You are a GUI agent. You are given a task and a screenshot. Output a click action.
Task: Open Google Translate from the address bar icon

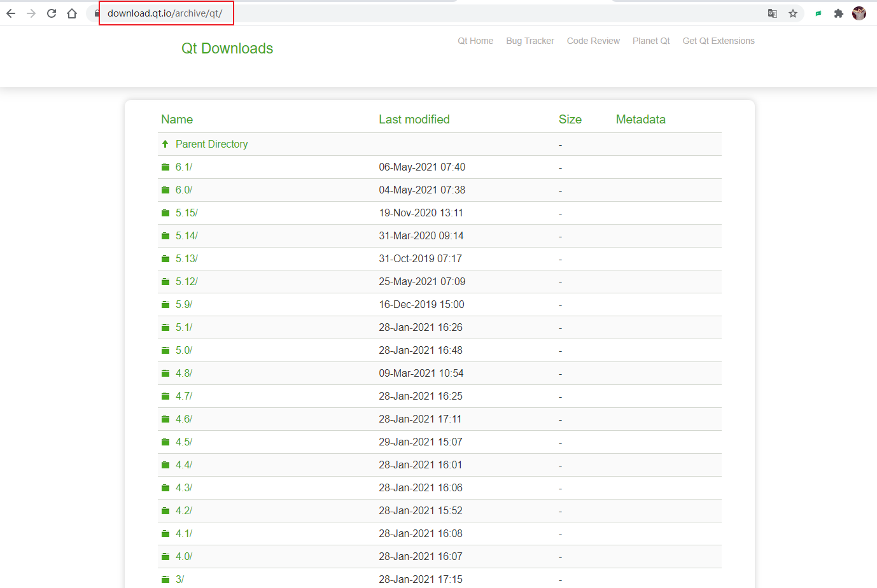pos(772,13)
